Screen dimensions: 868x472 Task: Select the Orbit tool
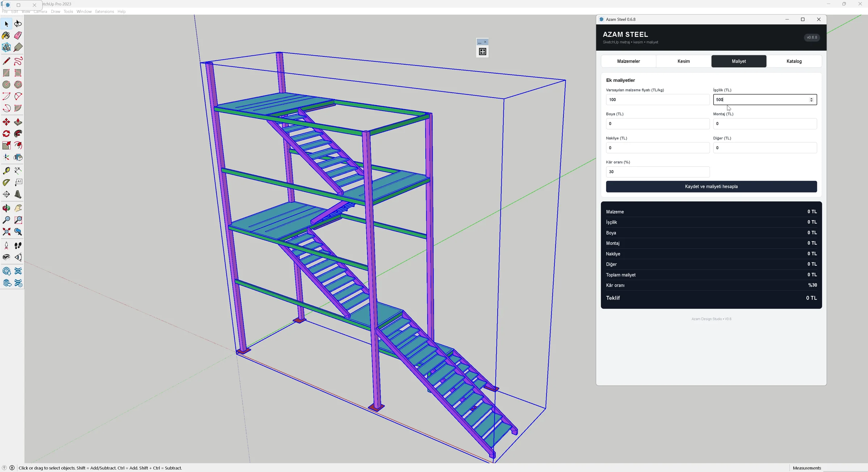coord(6,208)
